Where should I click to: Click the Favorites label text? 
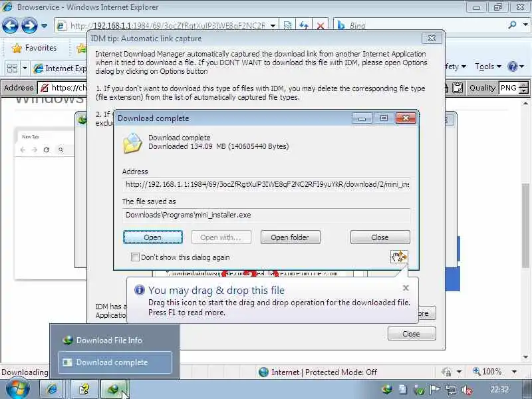click(x=41, y=48)
